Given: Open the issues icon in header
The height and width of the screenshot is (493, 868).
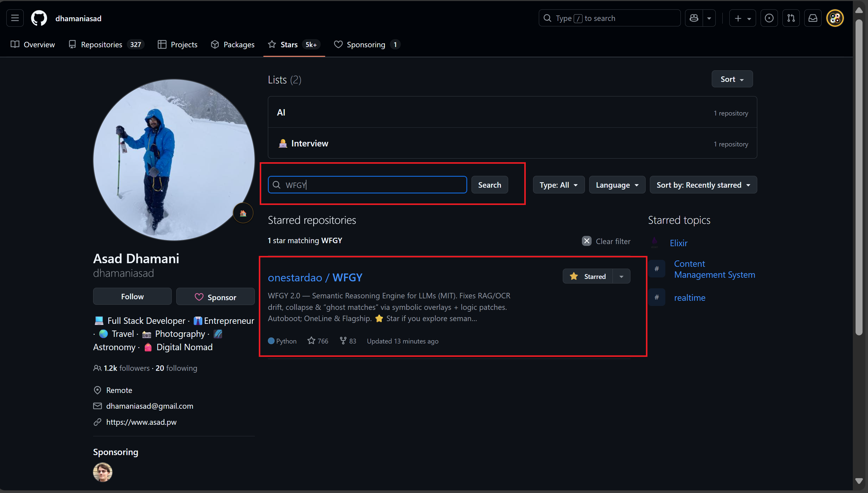Looking at the screenshot, I should [x=769, y=18].
